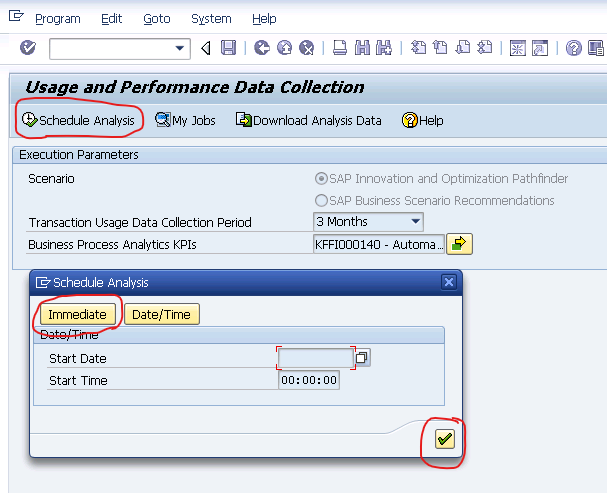Click Immediate in Schedule Analysis dialog
607x493 pixels.
pyautogui.click(x=77, y=314)
